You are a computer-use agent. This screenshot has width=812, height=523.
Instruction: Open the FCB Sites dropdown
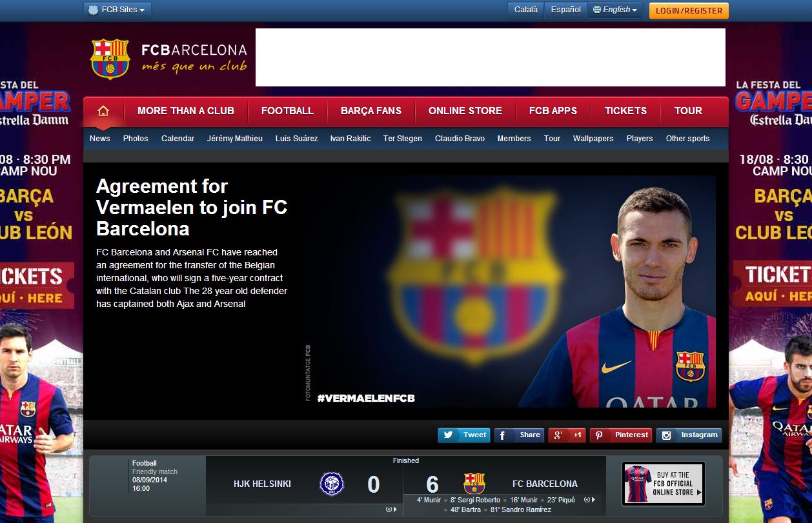[x=118, y=10]
